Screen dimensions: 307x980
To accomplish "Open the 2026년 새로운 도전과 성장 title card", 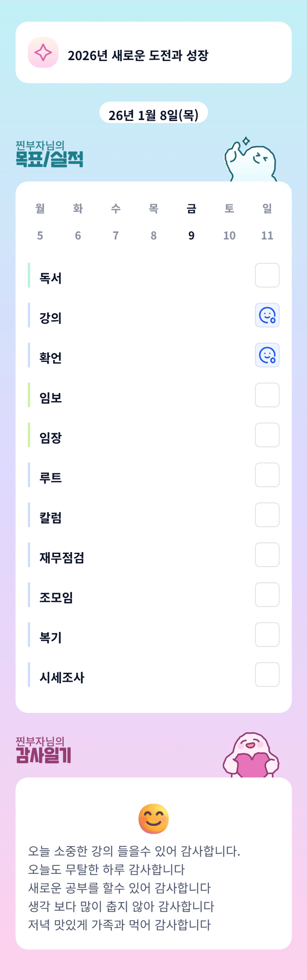I will [154, 52].
